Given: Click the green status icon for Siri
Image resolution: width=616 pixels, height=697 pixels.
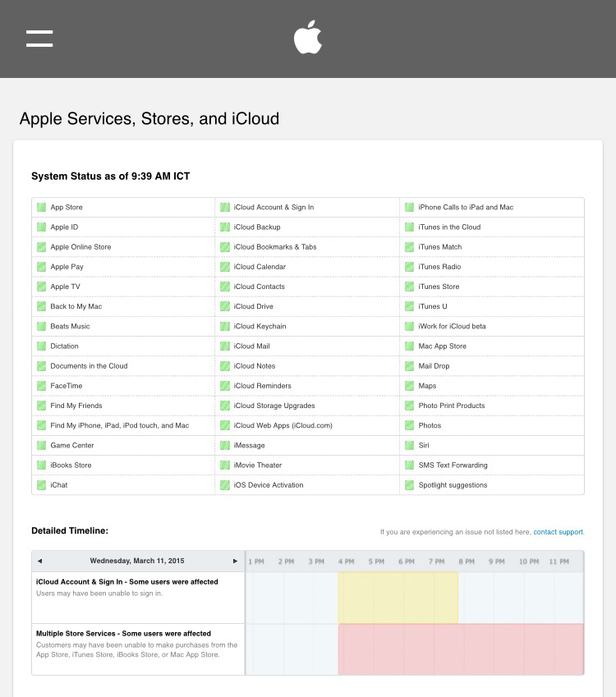Looking at the screenshot, I should click(410, 446).
